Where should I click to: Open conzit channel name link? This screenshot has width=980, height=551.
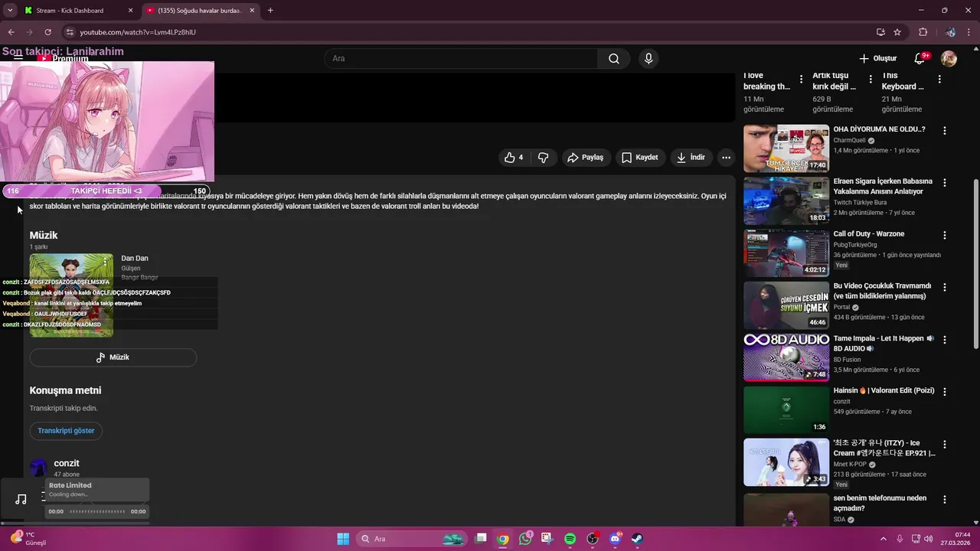[x=67, y=463]
